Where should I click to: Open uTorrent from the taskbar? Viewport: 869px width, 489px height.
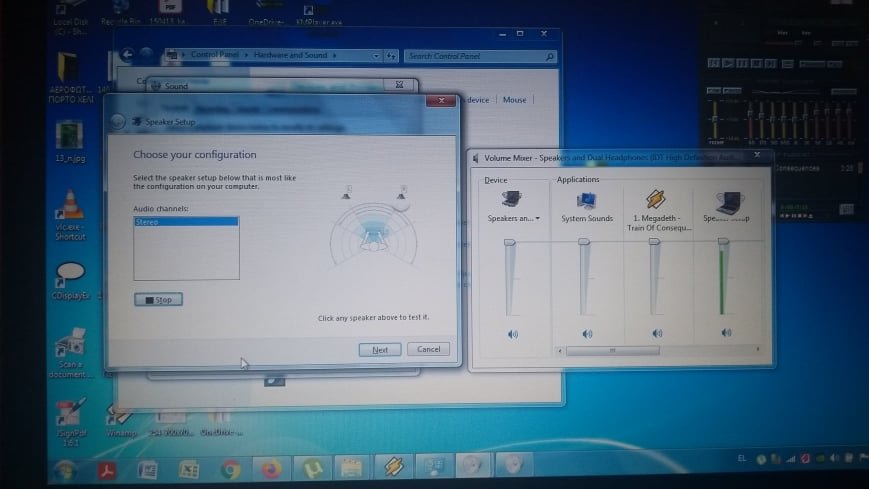point(312,469)
